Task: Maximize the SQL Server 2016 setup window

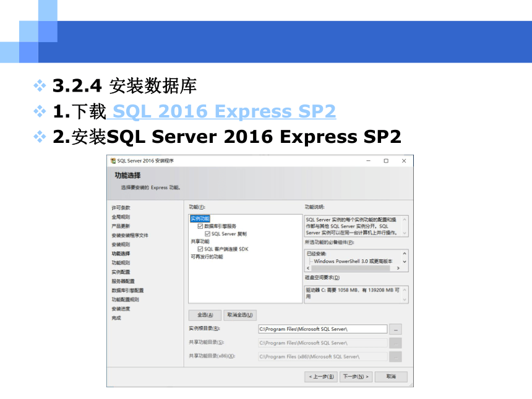Action: coord(386,161)
